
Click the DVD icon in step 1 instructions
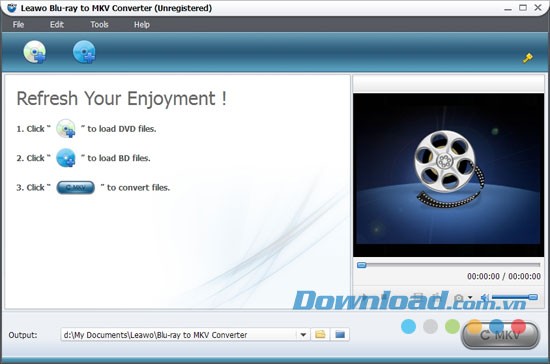coord(66,128)
